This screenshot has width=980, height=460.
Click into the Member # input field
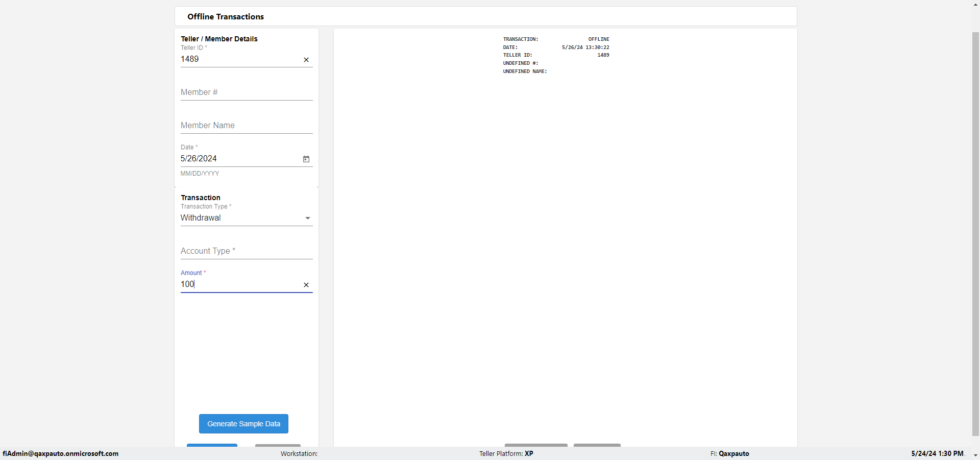click(247, 92)
